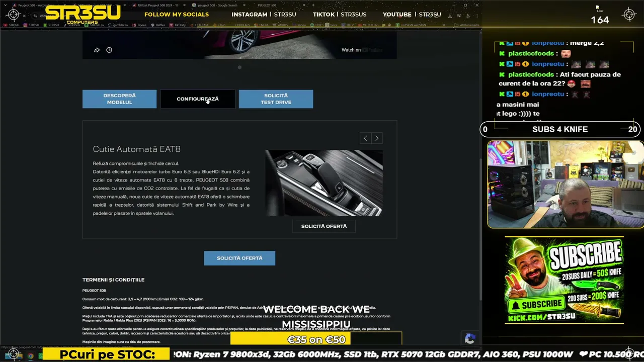Click the EAT8 gear selector image
Viewport: 644px width, 362px height.
point(324,183)
